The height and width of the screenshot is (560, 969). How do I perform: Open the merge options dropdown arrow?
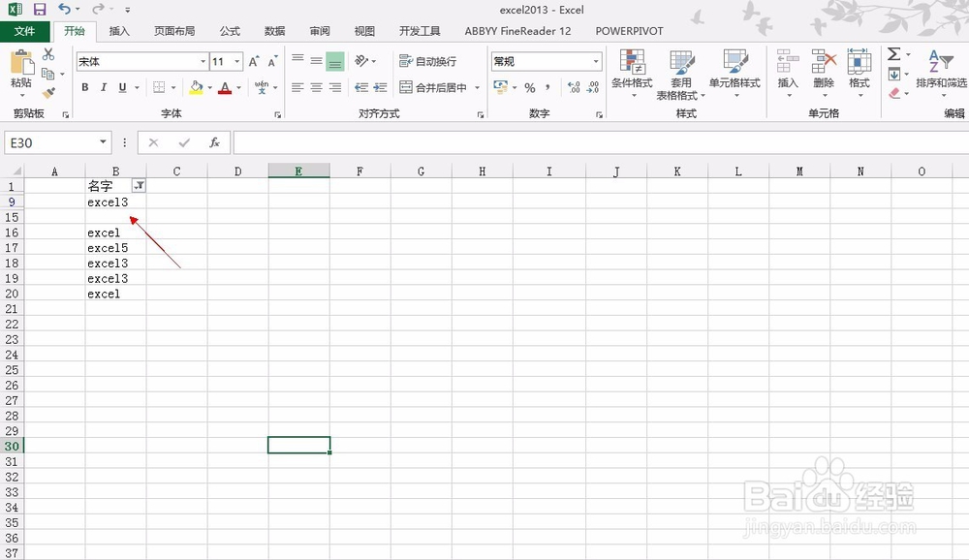(x=477, y=88)
